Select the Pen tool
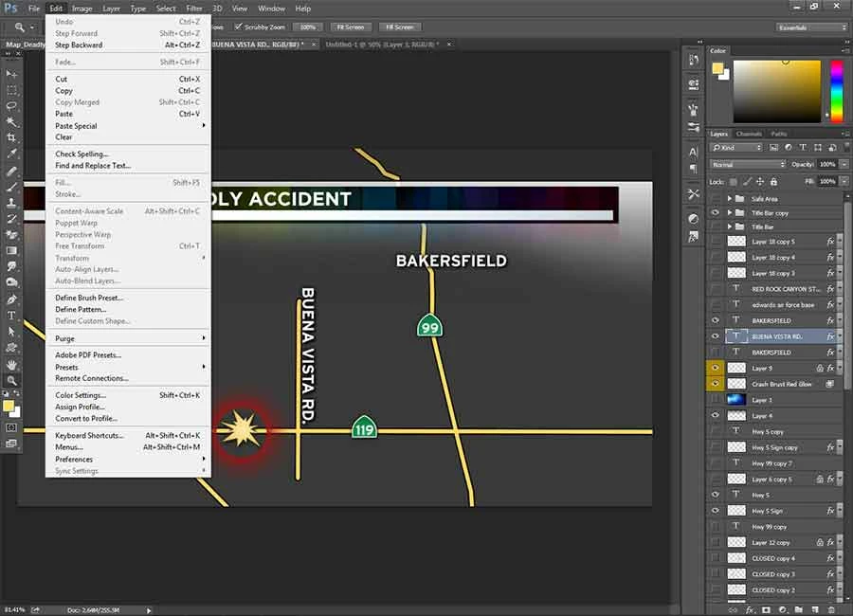This screenshot has height=616, width=853. 11,299
